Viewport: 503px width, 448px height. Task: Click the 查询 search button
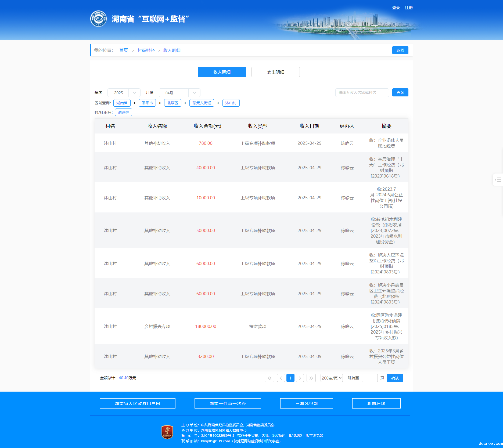point(400,92)
